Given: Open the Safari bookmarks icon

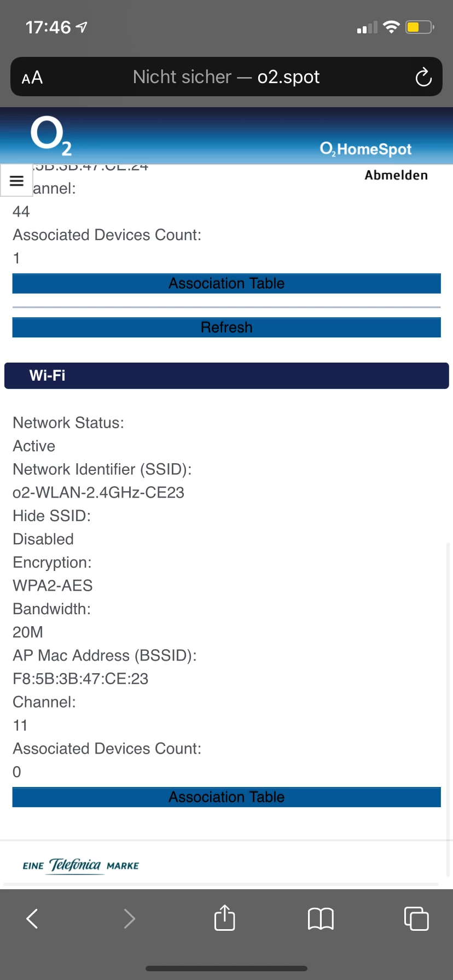Looking at the screenshot, I should coord(321,918).
